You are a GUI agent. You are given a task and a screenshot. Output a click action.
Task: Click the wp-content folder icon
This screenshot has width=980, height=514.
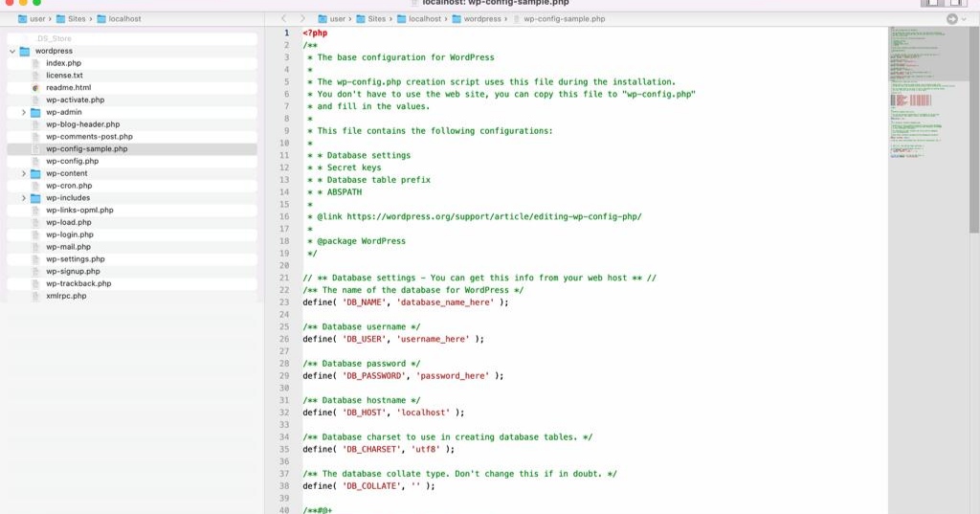(x=35, y=173)
